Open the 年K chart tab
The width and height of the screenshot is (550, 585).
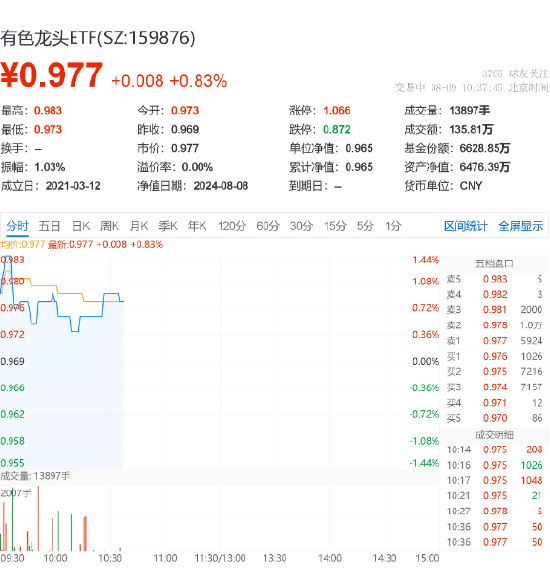coord(197,226)
